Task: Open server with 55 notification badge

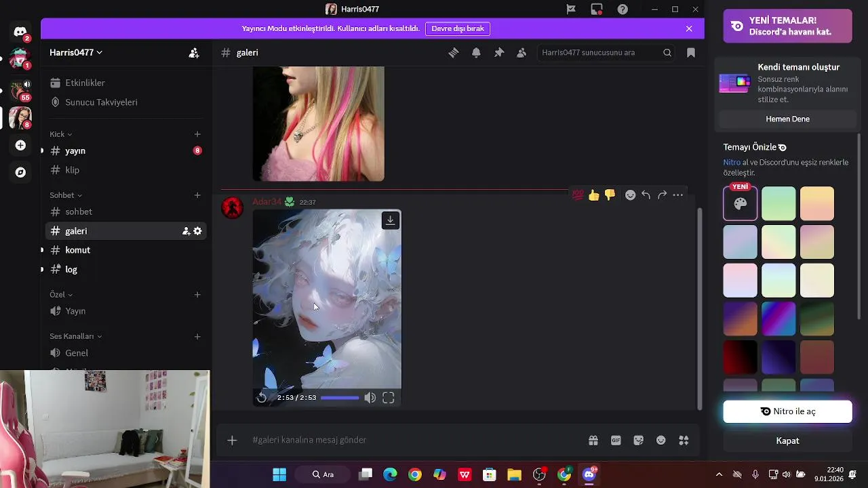Action: tap(20, 89)
